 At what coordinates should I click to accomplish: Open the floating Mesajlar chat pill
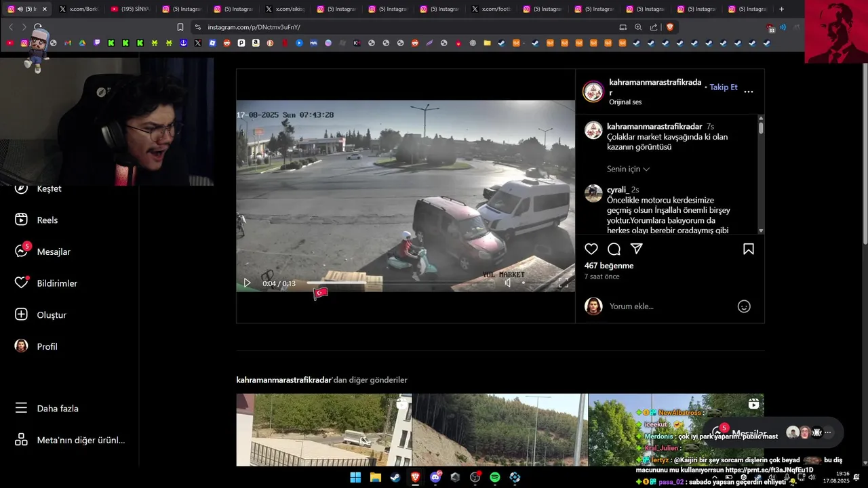coord(773,432)
